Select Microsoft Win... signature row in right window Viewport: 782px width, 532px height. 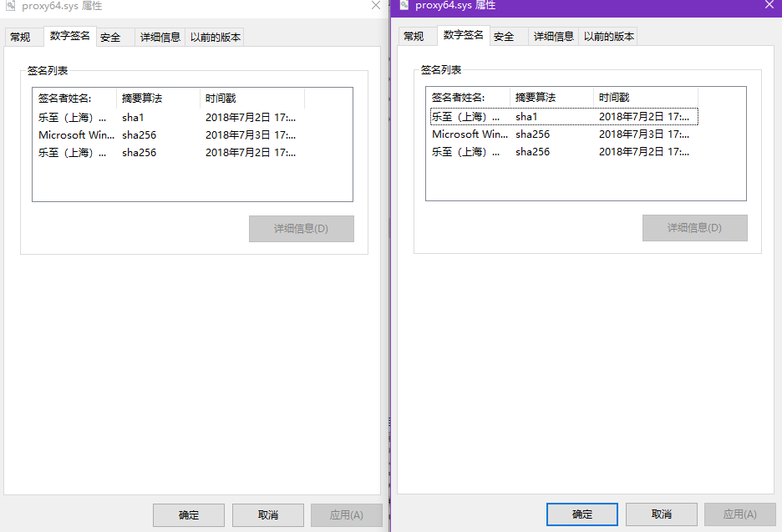click(564, 134)
